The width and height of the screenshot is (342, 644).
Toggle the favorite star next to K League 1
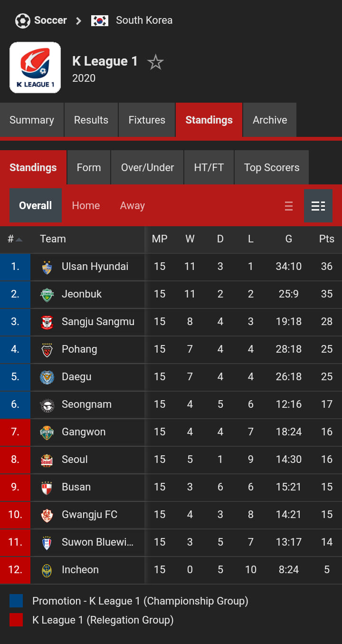tap(155, 62)
